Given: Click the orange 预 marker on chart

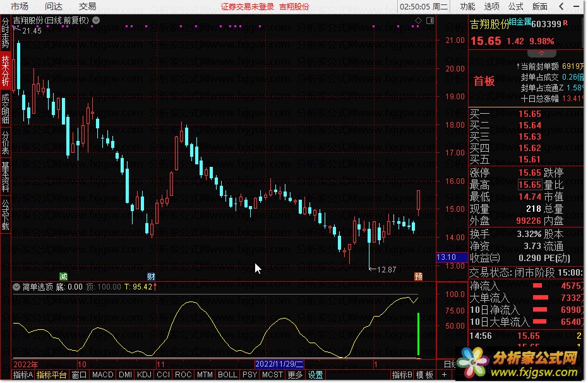Looking at the screenshot, I should (419, 277).
